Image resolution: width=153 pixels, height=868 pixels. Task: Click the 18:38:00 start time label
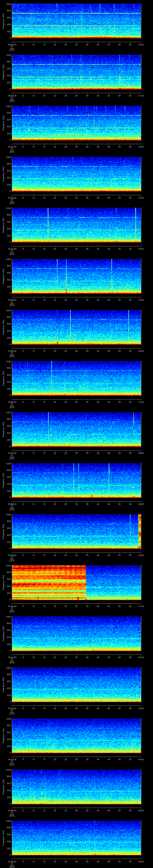[x=12, y=504]
